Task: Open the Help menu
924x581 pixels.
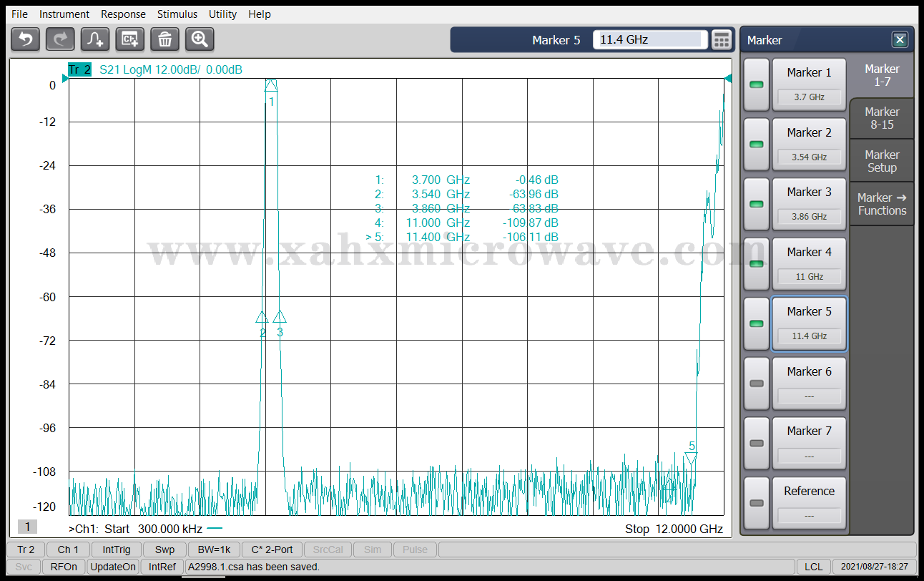Action: (x=260, y=14)
